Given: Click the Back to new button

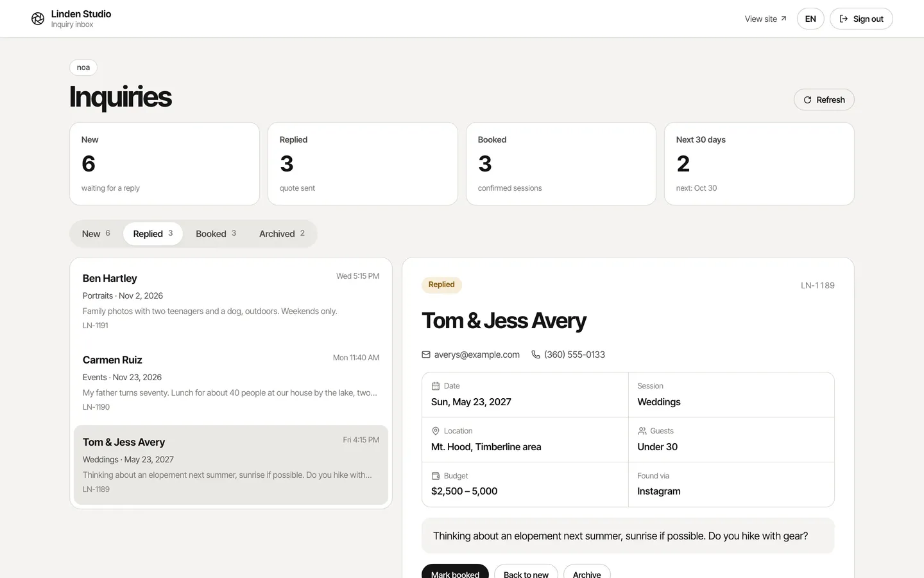Looking at the screenshot, I should [526, 571].
